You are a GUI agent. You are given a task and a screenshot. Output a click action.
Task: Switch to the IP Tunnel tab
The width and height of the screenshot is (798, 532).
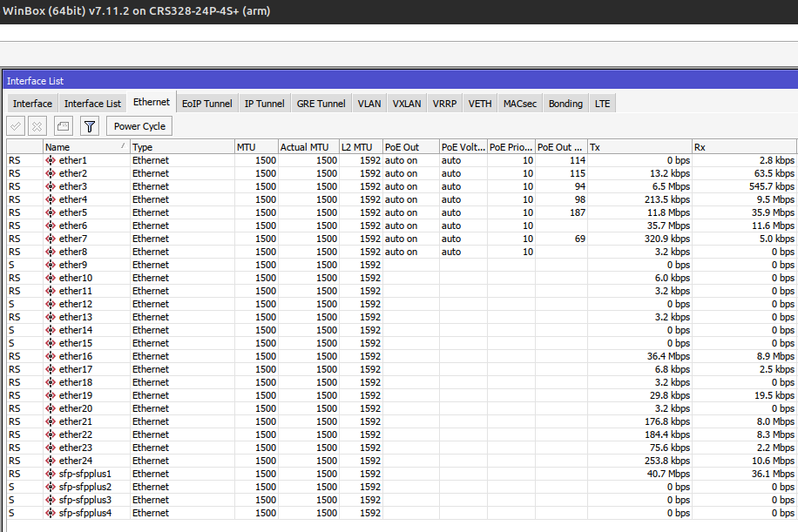(265, 104)
